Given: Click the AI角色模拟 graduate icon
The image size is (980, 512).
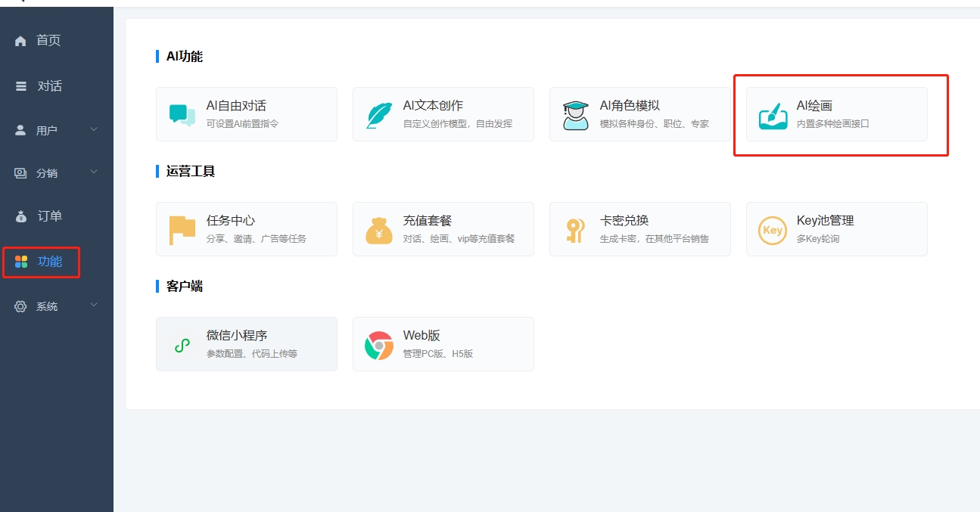Looking at the screenshot, I should 575,115.
